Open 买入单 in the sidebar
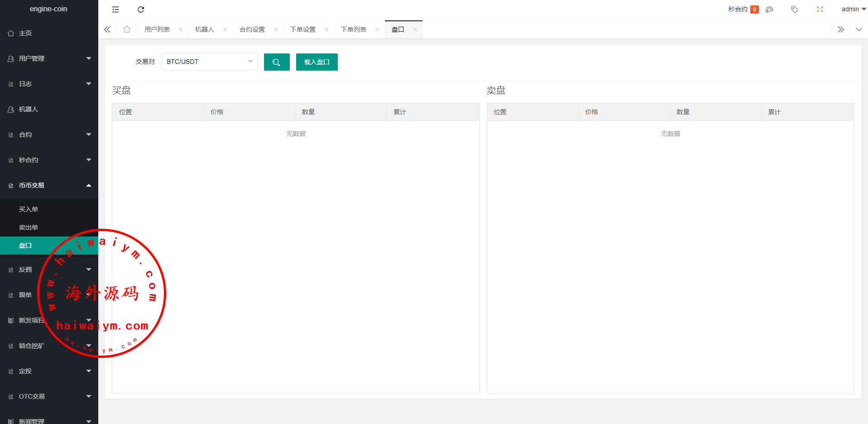Image resolution: width=868 pixels, height=424 pixels. 29,209
